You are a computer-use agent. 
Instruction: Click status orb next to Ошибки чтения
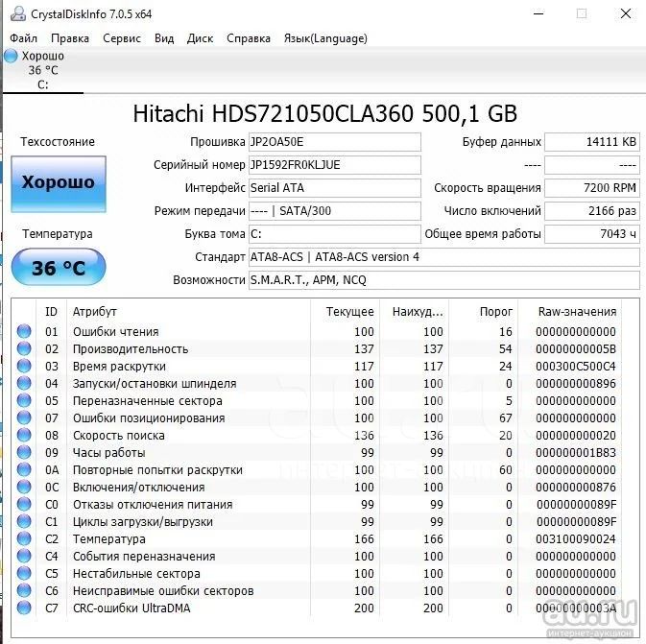point(24,332)
